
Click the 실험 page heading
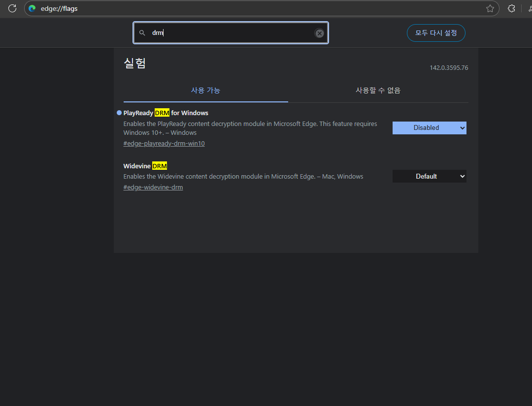click(x=134, y=63)
